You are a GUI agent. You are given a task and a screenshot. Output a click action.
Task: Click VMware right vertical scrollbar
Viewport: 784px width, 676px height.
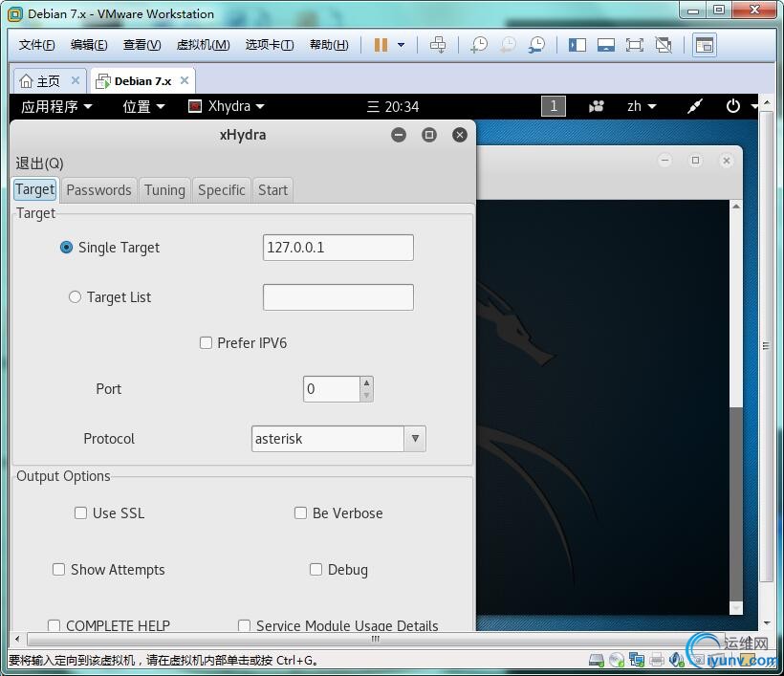766,346
